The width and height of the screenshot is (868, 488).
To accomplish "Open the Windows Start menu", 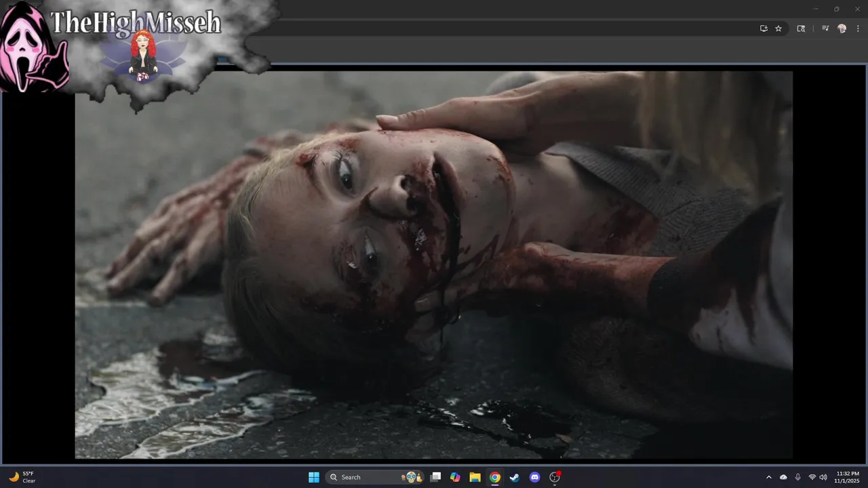I will point(314,477).
